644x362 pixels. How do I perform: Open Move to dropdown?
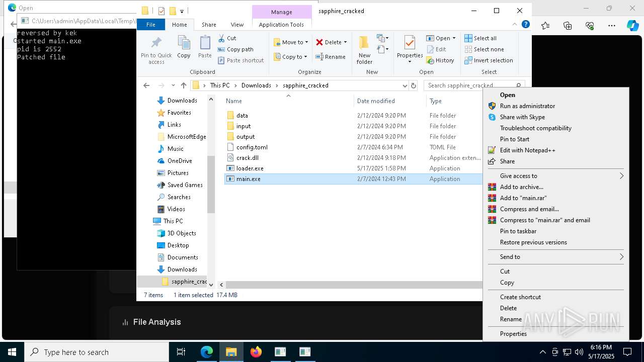pyautogui.click(x=291, y=42)
